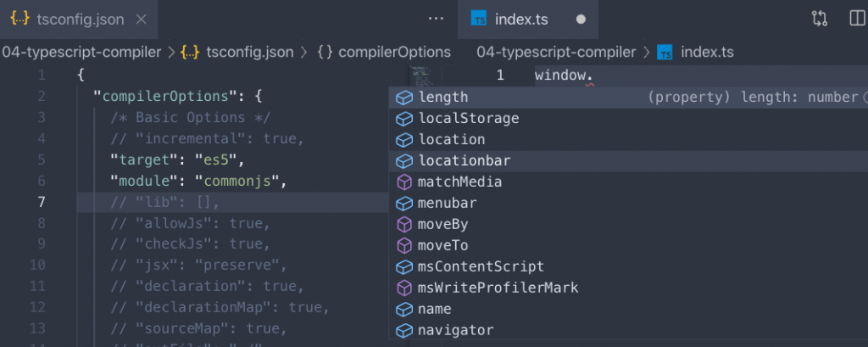Click the "(property) length: number" detail text

753,98
